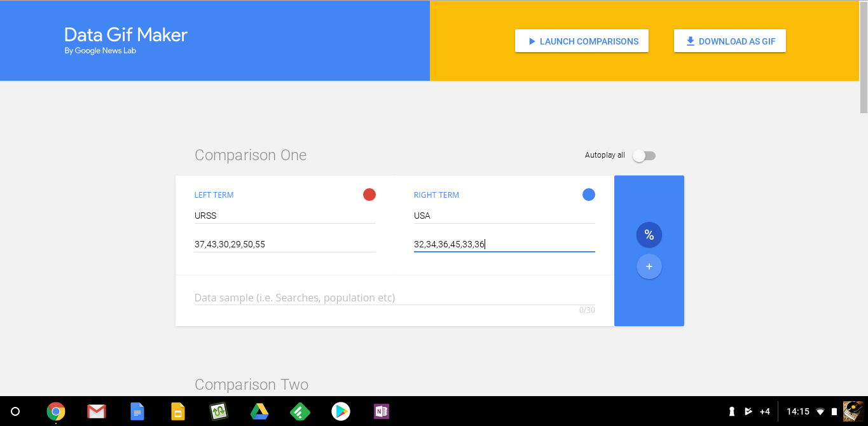Open Google Slides shelf icon

click(178, 411)
